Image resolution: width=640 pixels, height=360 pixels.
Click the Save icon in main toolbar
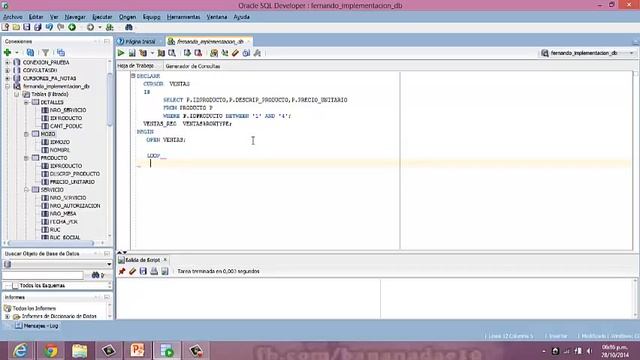[x=27, y=27]
